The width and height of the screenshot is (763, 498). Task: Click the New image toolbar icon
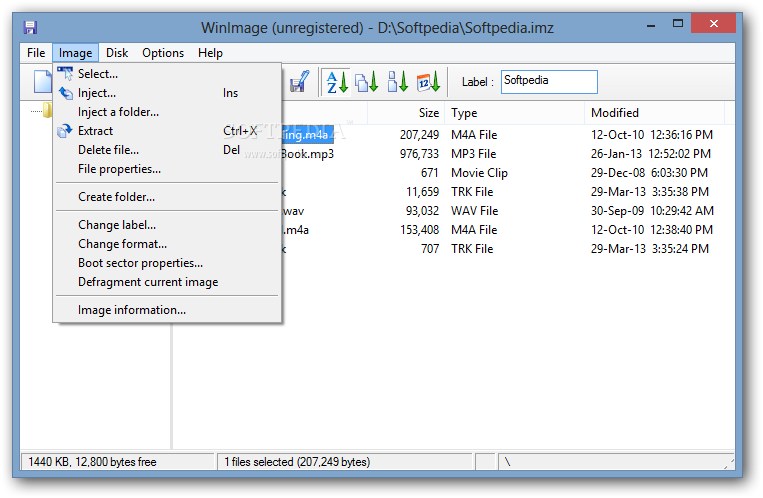click(x=43, y=81)
